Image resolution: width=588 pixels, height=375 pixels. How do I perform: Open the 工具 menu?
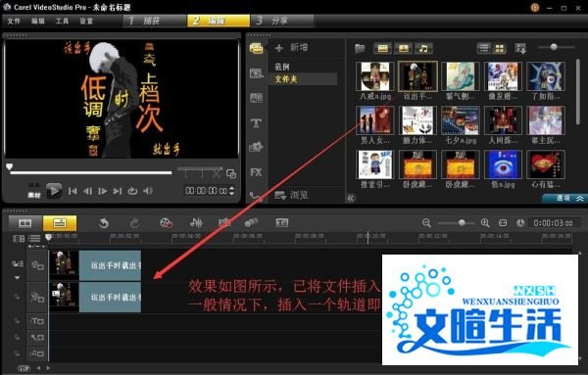click(x=63, y=21)
